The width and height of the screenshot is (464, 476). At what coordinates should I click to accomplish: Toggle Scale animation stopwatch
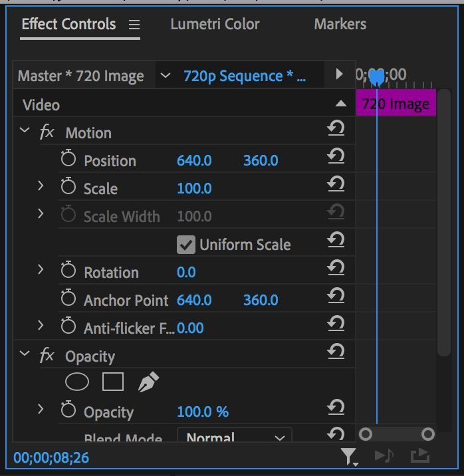coord(68,185)
